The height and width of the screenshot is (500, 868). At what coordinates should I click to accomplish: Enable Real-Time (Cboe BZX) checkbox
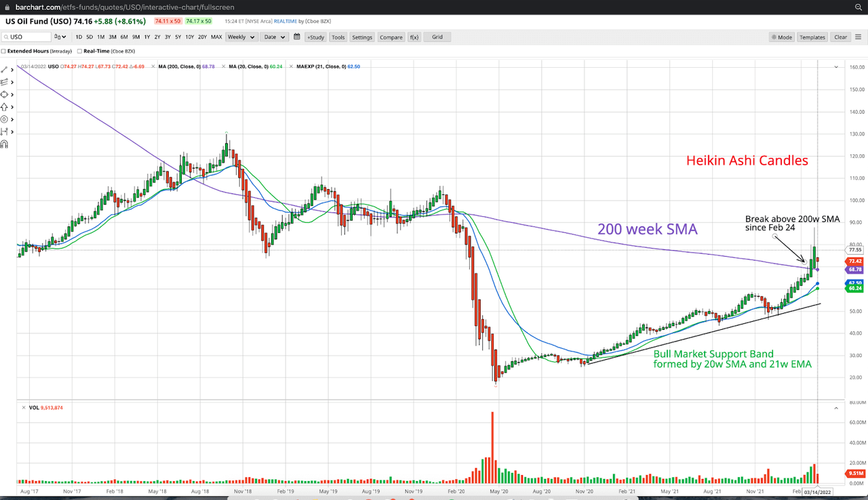click(80, 51)
